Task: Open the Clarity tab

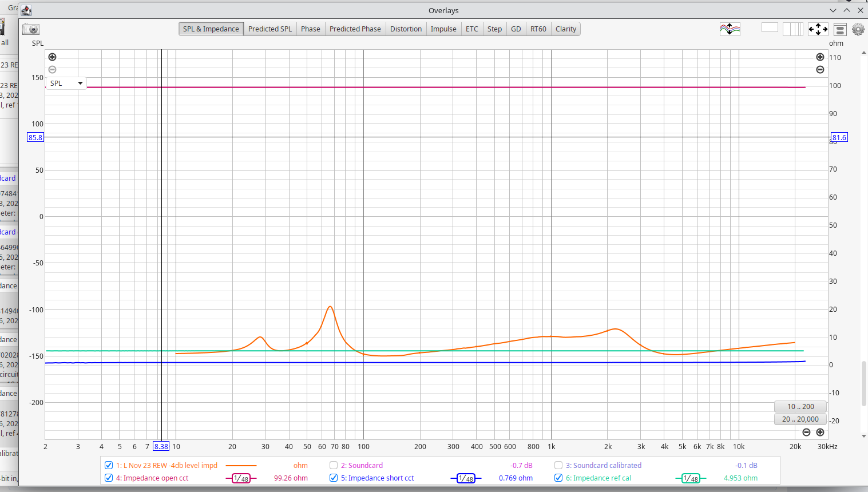Action: point(566,29)
